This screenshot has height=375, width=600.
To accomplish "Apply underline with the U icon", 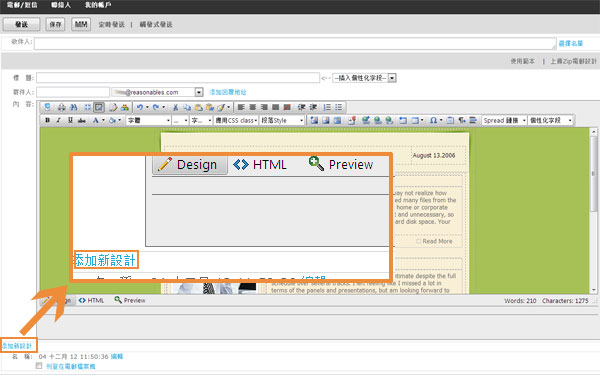I will [x=70, y=120].
